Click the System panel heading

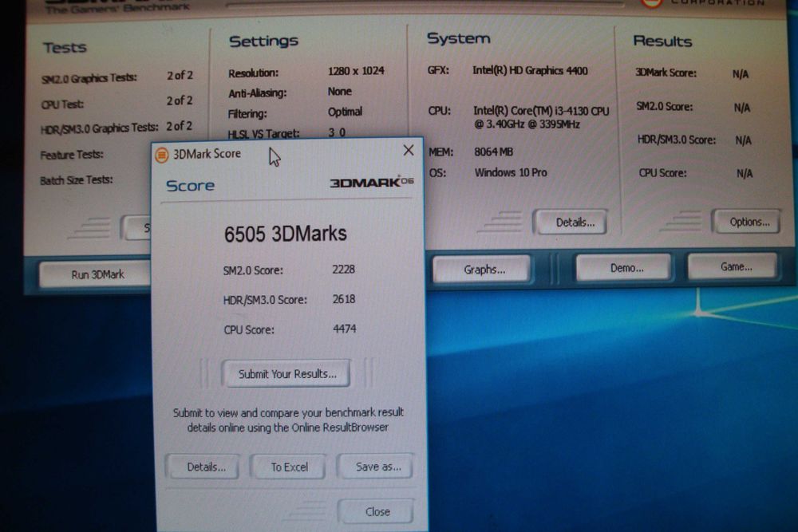[x=458, y=38]
